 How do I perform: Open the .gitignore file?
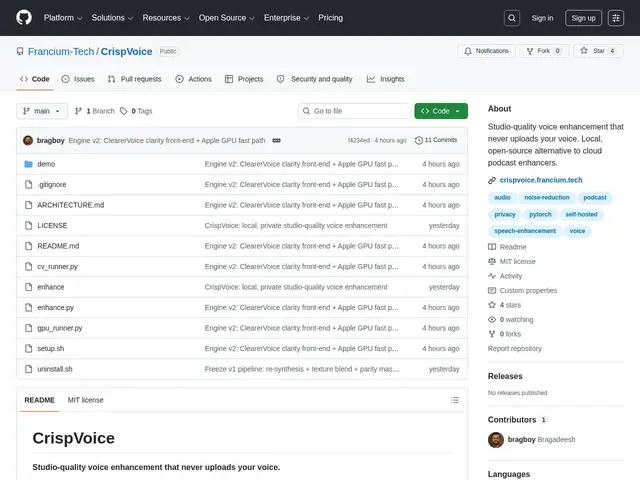point(52,184)
